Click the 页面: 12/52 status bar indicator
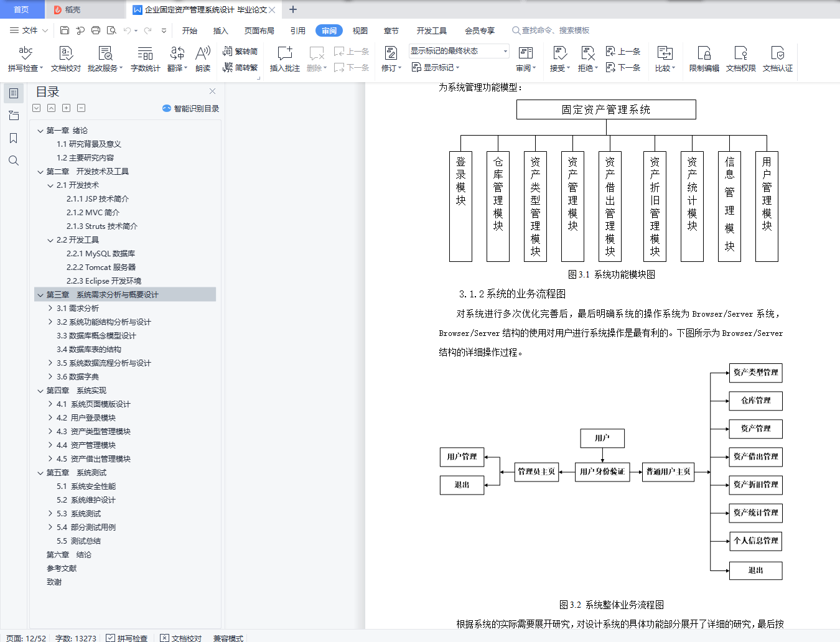Screen dimensions: 840x642 tap(26, 638)
